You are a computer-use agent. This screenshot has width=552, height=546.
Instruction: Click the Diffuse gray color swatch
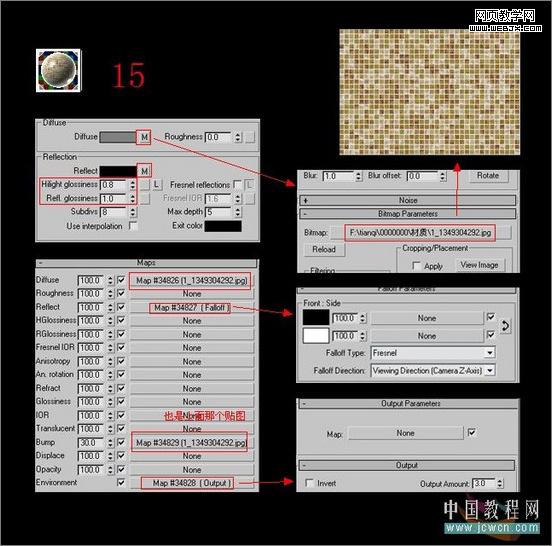(x=118, y=137)
